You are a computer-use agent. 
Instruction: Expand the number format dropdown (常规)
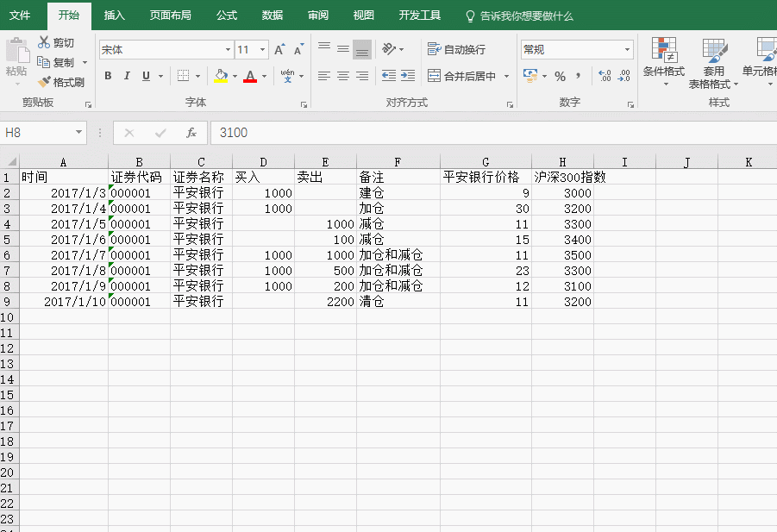click(x=627, y=50)
